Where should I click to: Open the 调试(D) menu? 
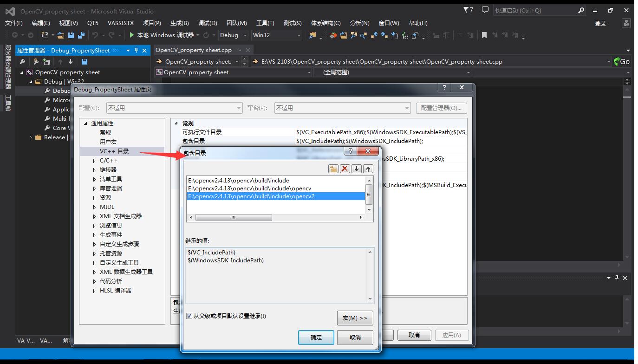(208, 23)
